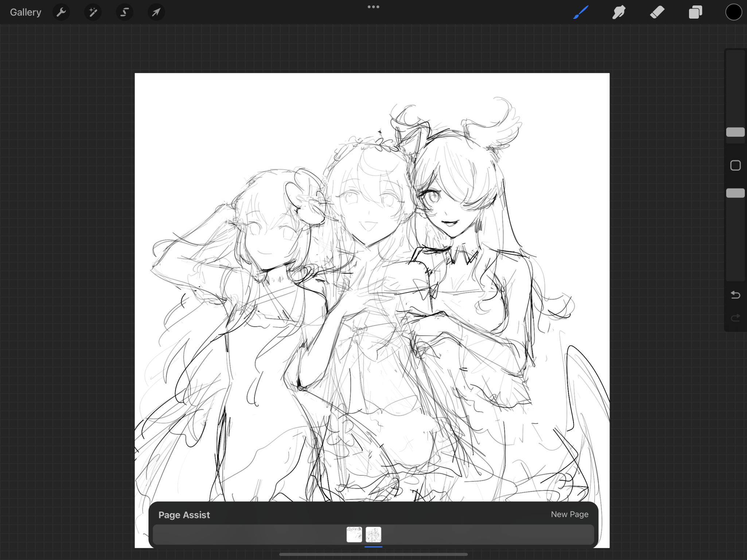The image size is (747, 560).
Task: Tap the square modify button on sidebar
Action: click(x=735, y=166)
